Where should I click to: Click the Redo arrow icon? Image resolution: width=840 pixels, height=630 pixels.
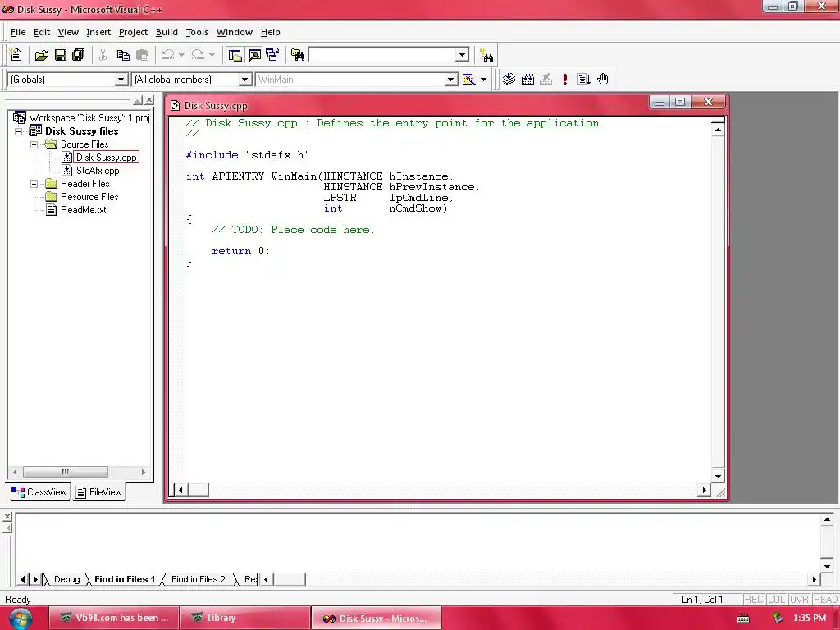point(198,55)
